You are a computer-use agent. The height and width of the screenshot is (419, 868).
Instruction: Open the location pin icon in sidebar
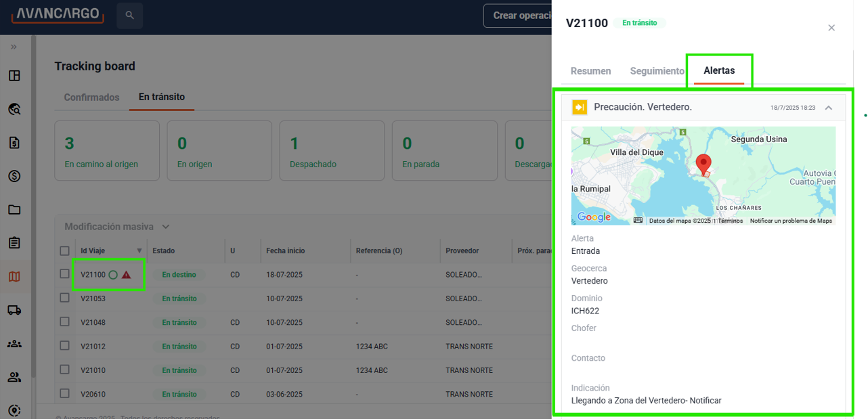14,410
